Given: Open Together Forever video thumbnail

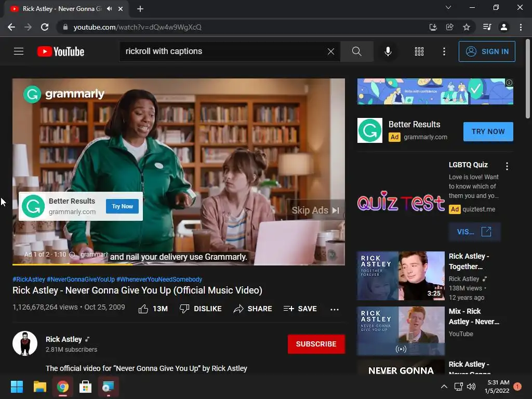Looking at the screenshot, I should pyautogui.click(x=401, y=276).
